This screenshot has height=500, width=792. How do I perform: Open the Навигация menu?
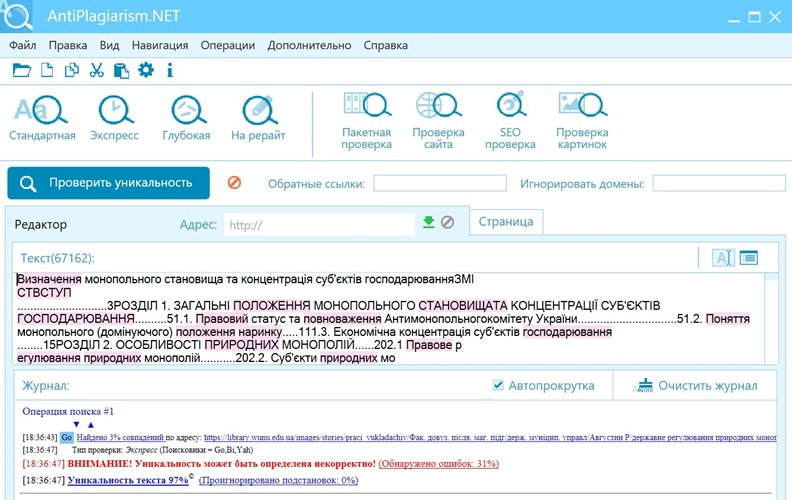tap(160, 45)
